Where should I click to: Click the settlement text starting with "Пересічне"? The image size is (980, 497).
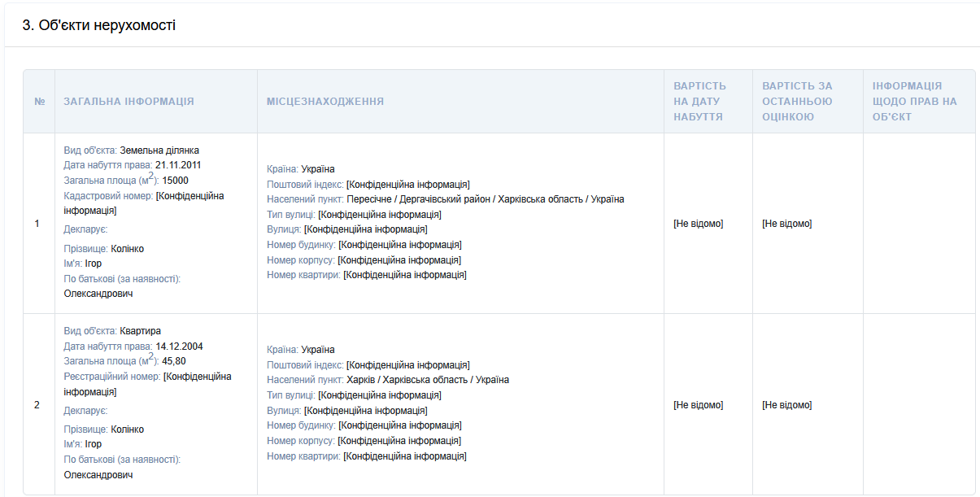pos(486,199)
